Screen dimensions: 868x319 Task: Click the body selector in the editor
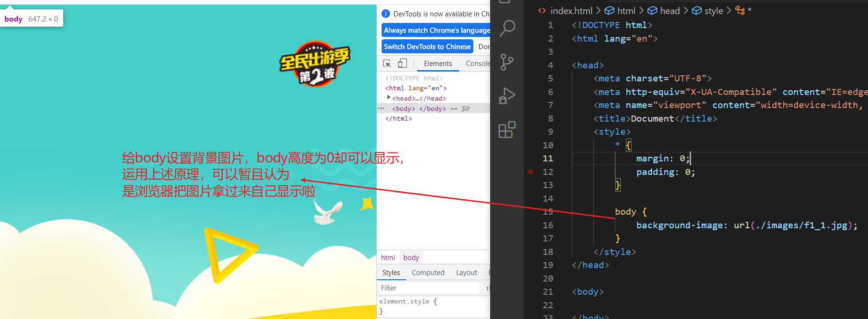pyautogui.click(x=625, y=212)
